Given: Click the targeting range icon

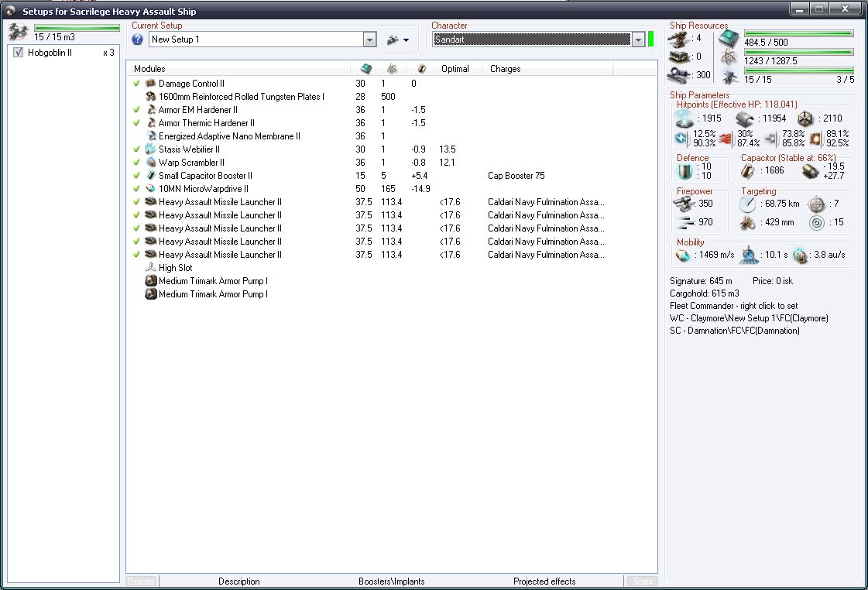Looking at the screenshot, I should (x=747, y=204).
